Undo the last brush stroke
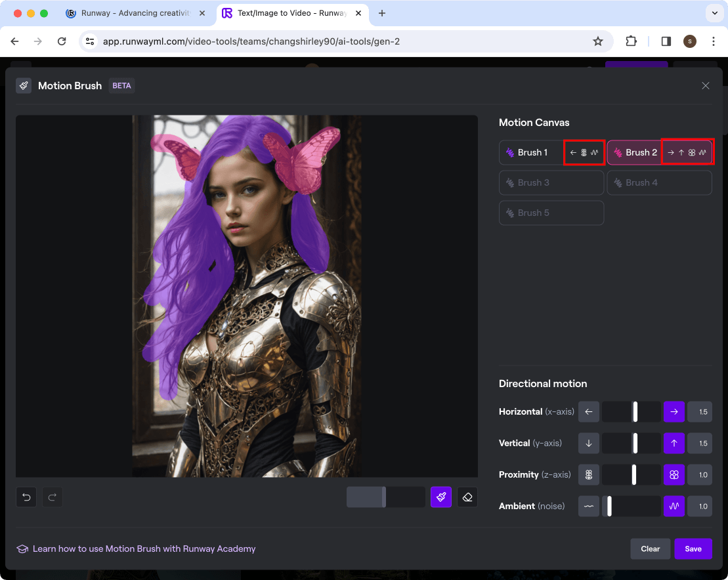This screenshot has height=580, width=728. point(26,497)
